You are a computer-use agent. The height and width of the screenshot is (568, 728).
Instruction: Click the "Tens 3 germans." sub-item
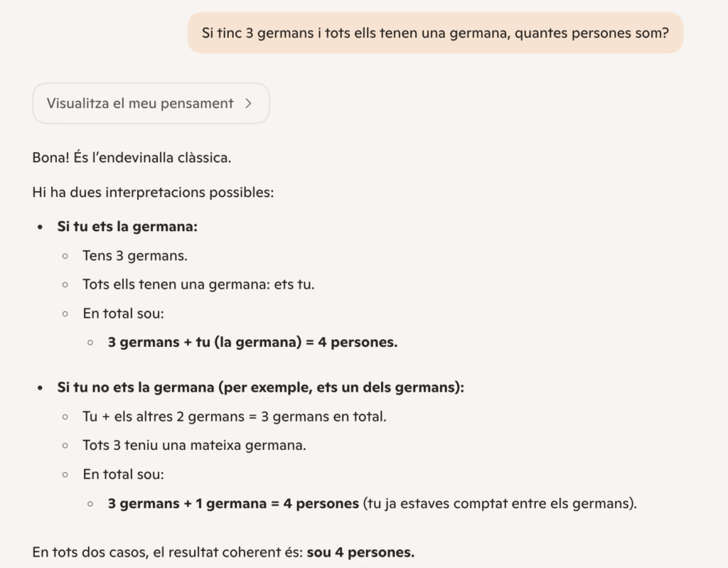tap(135, 255)
